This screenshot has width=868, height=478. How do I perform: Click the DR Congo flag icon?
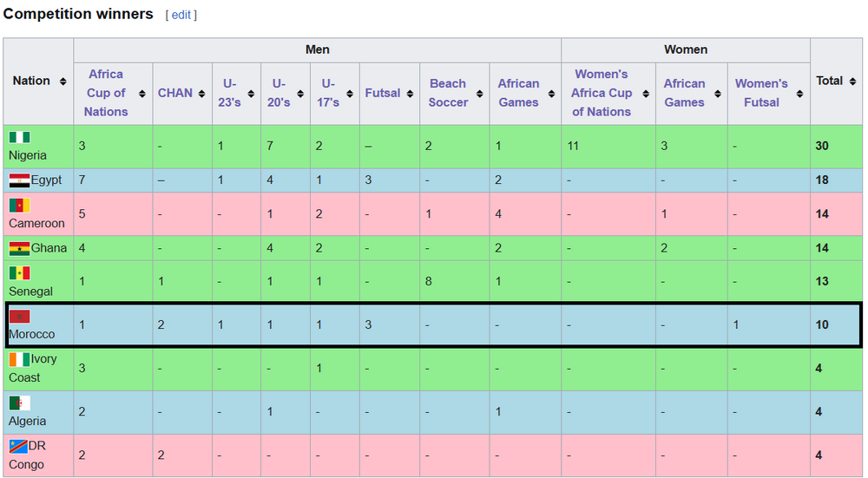[18, 446]
